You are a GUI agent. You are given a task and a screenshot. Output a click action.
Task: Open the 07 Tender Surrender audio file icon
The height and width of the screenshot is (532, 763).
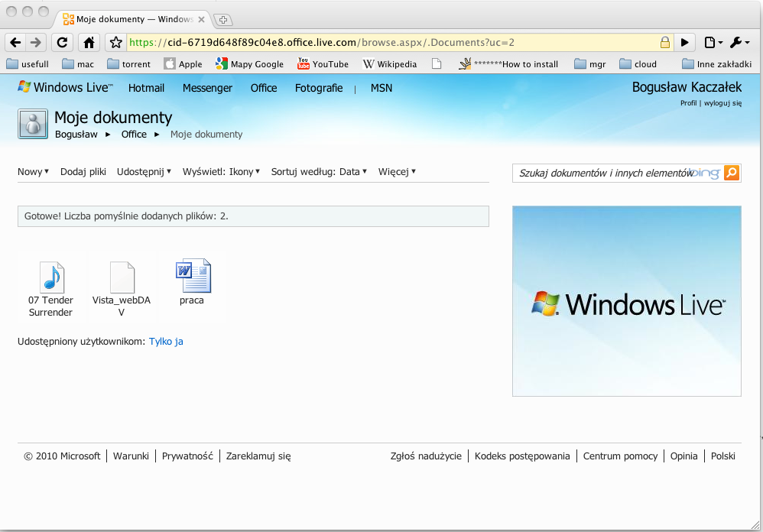pos(51,277)
